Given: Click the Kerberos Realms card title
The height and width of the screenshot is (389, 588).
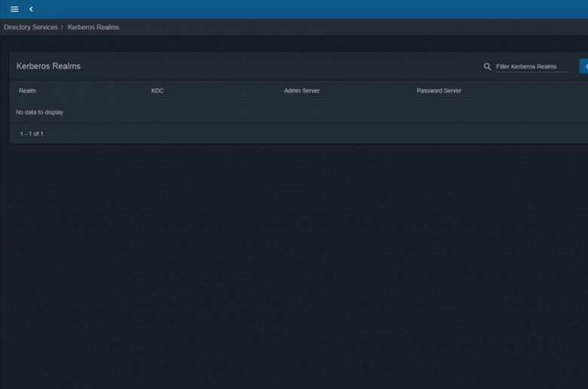Looking at the screenshot, I should pos(48,66).
